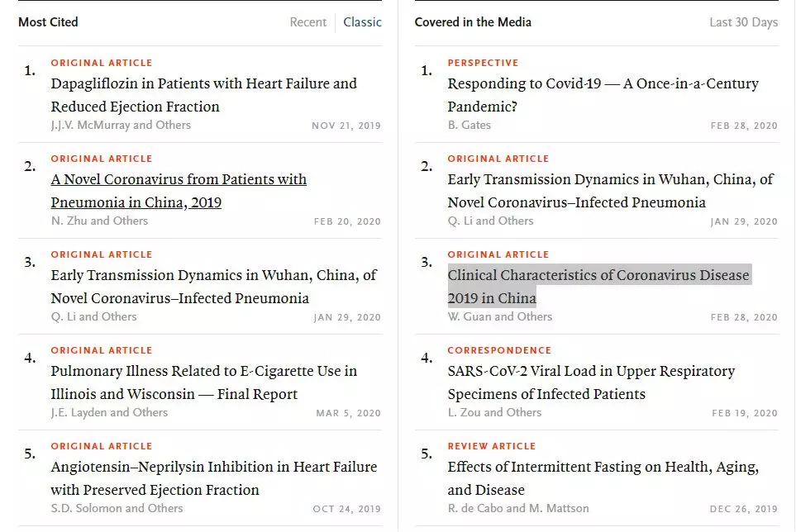Open Early Transmission Dynamics under Most Cited

point(213,287)
